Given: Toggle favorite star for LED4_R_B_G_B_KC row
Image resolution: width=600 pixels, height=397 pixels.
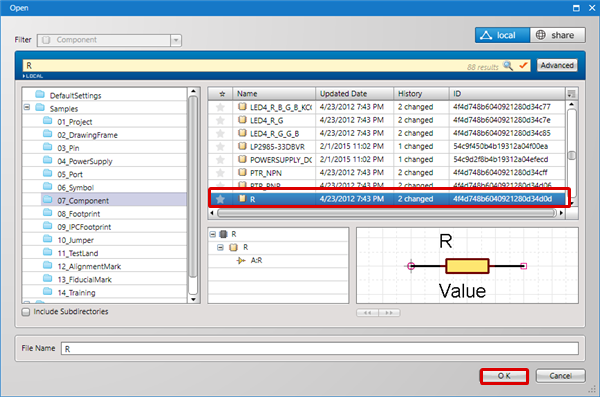Looking at the screenshot, I should pos(220,107).
